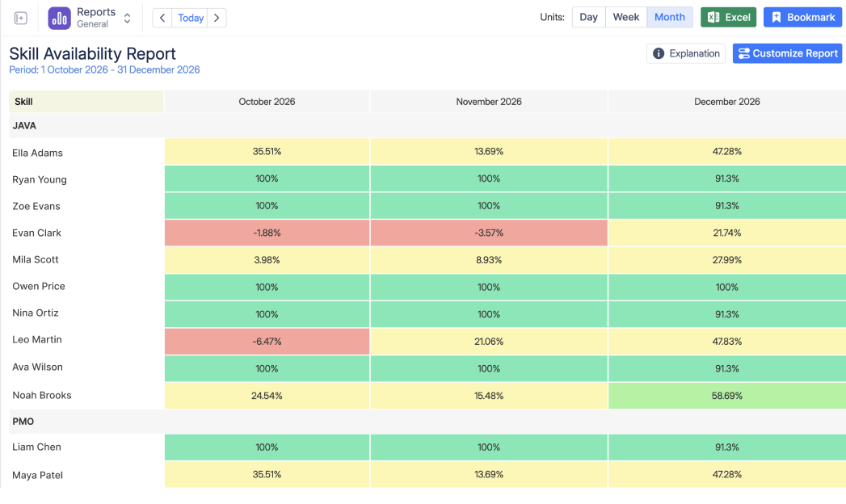Click Mila Scott's 27.99% December cell
Screen dimensions: 846x504
(x=726, y=260)
